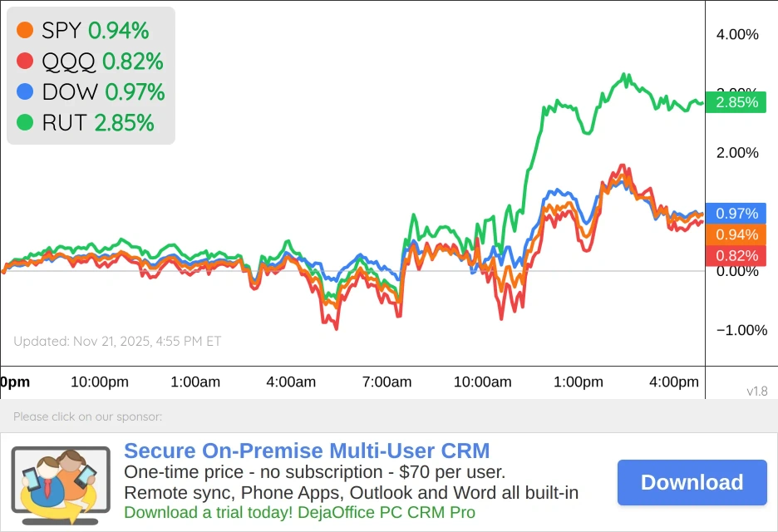Click the green 2.85% price badge
The image size is (778, 532).
pyautogui.click(x=736, y=102)
